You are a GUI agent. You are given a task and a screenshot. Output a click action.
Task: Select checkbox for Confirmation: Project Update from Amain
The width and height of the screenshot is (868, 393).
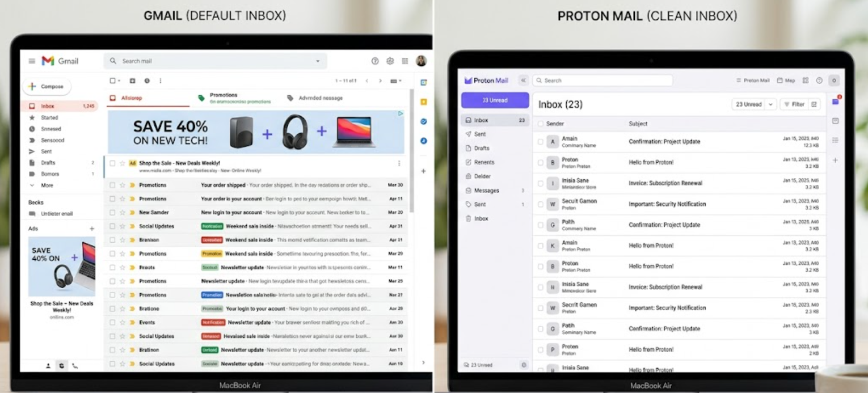[x=540, y=142]
